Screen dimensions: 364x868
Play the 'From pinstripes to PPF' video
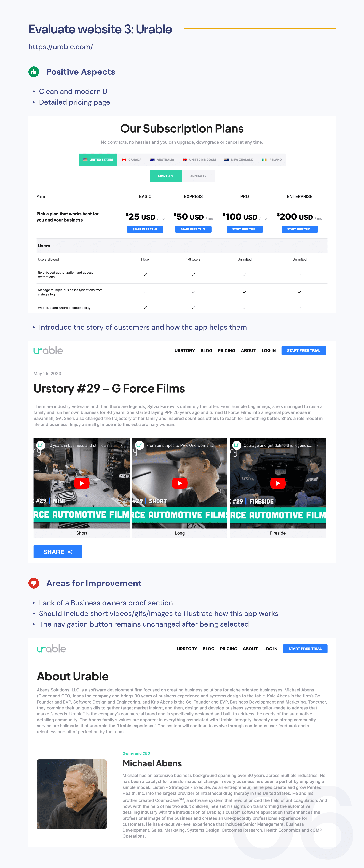point(180,483)
